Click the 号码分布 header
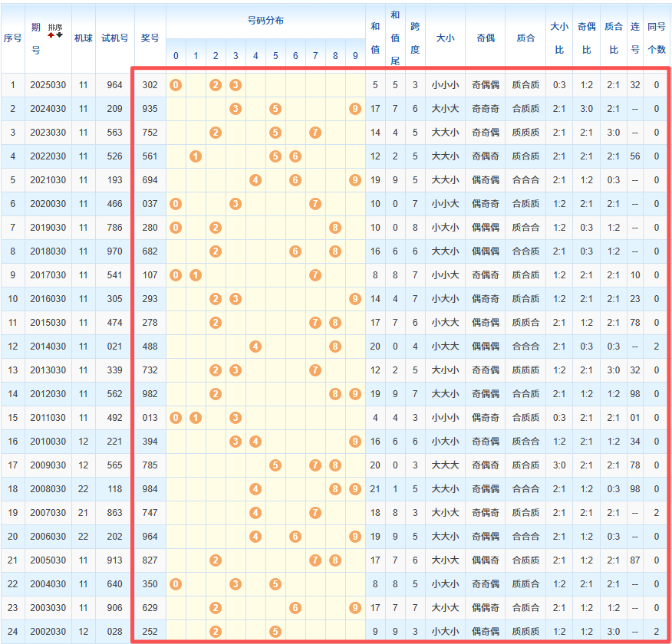This screenshot has width=672, height=644. point(265,21)
